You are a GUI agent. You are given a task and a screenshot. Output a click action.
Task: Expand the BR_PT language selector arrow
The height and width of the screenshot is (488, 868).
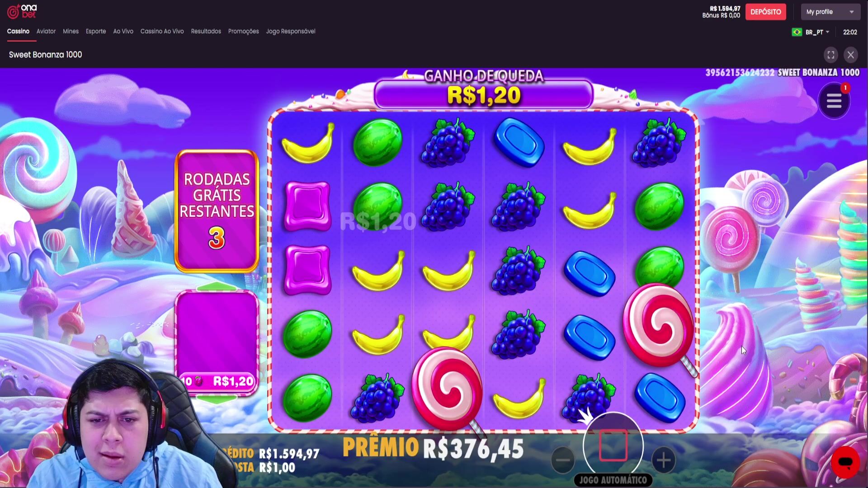827,32
